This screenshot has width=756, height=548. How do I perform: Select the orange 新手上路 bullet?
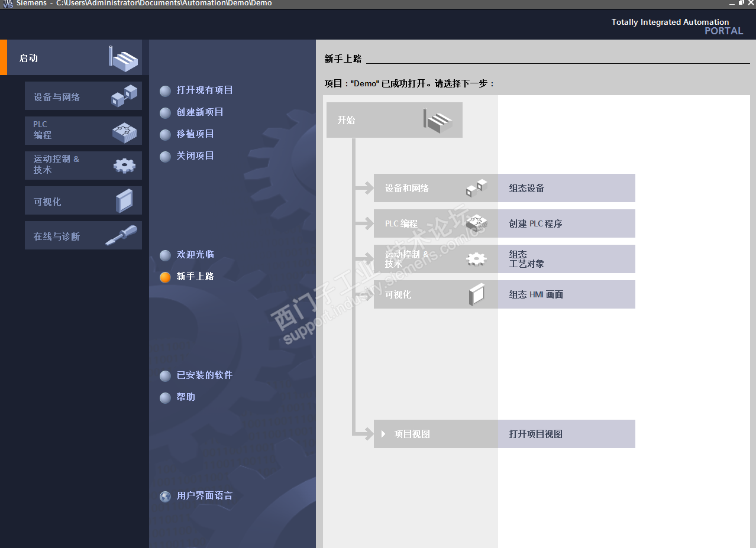(166, 277)
